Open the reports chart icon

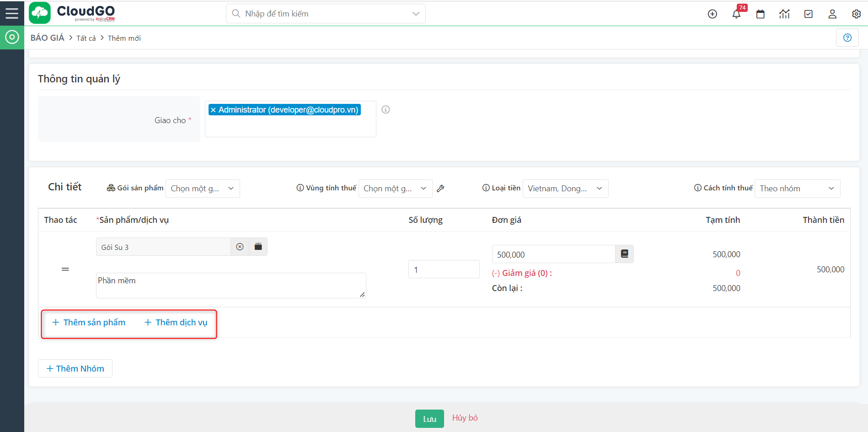click(784, 14)
